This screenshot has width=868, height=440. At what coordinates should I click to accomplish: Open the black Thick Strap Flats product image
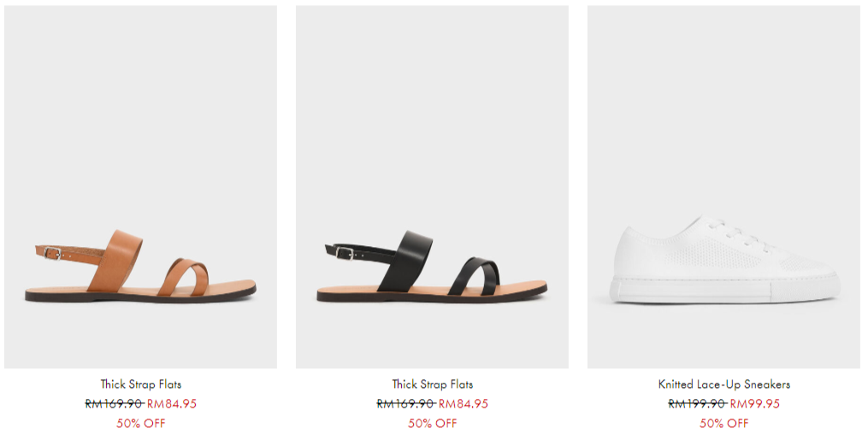click(432, 187)
